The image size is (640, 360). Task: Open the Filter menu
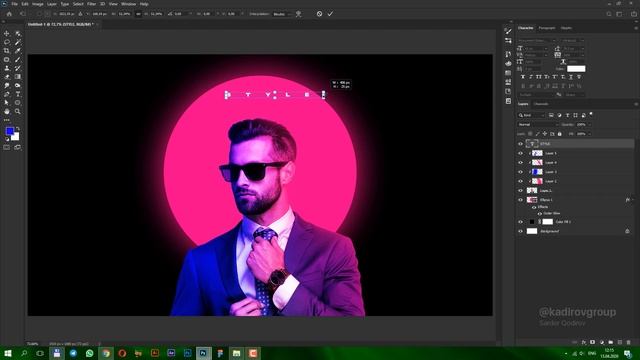click(91, 4)
